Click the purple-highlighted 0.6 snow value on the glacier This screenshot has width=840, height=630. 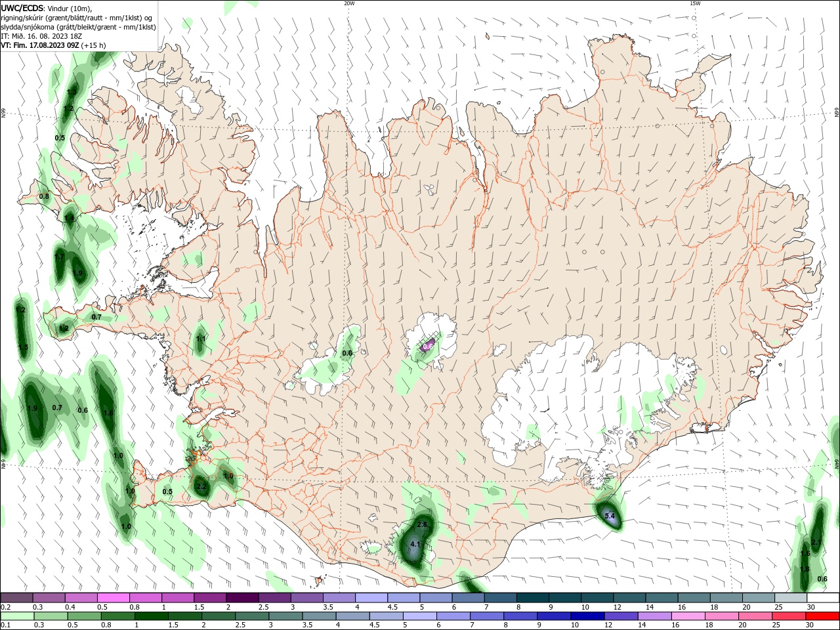click(429, 346)
